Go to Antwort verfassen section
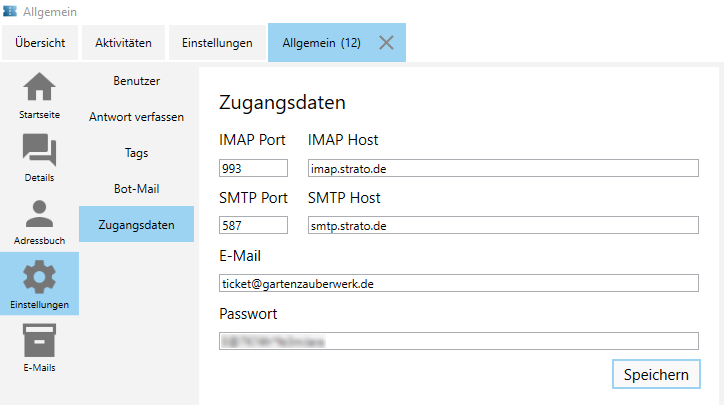 pyautogui.click(x=136, y=117)
